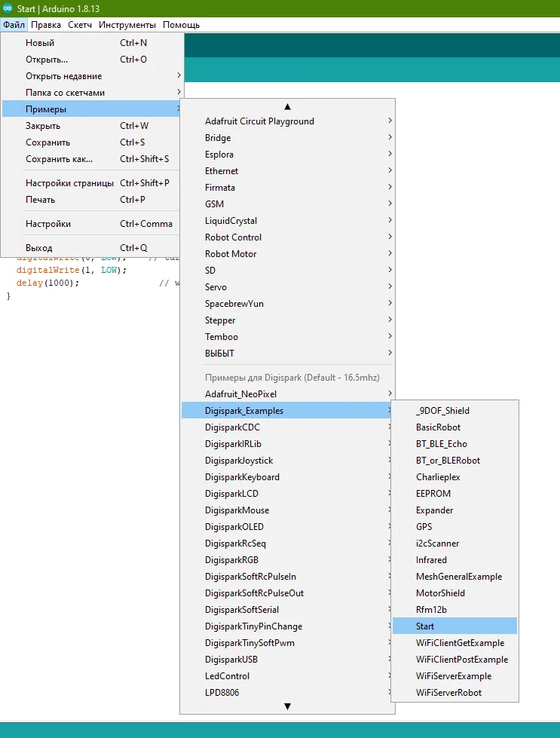This screenshot has width=560, height=738.
Task: Open Adafruit_NeoPixel examples
Action: click(x=287, y=394)
